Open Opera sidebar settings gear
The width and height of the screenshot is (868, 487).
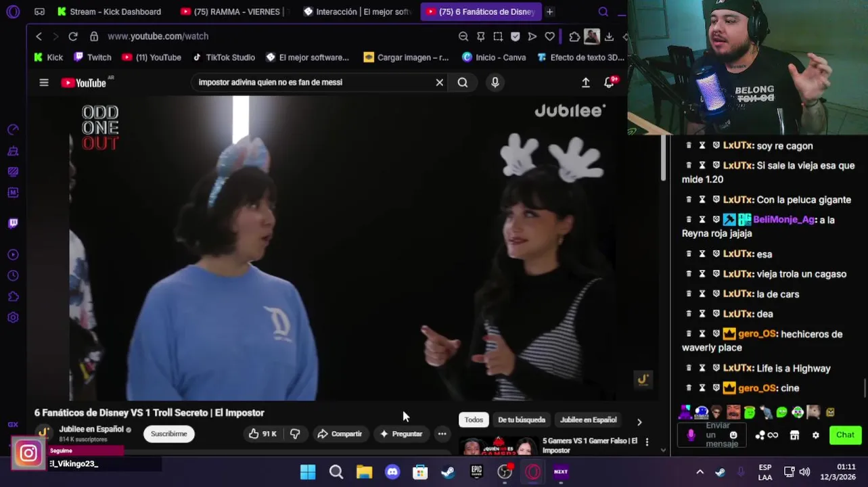point(13,317)
